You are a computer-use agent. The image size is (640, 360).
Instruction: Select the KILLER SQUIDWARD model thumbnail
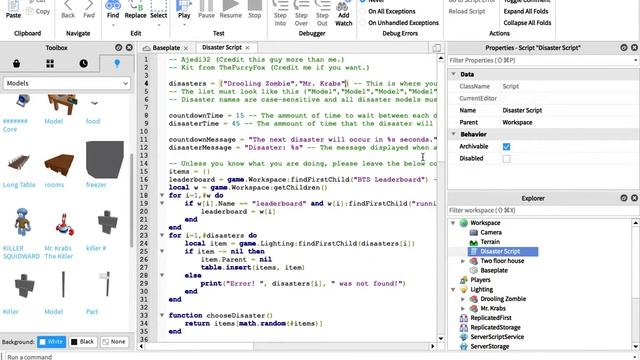click(x=22, y=222)
